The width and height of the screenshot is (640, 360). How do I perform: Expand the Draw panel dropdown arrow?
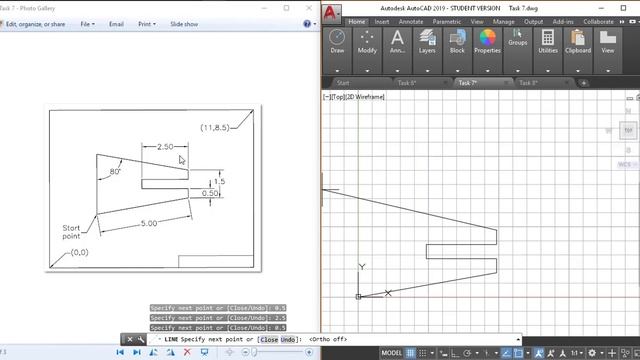pyautogui.click(x=337, y=71)
